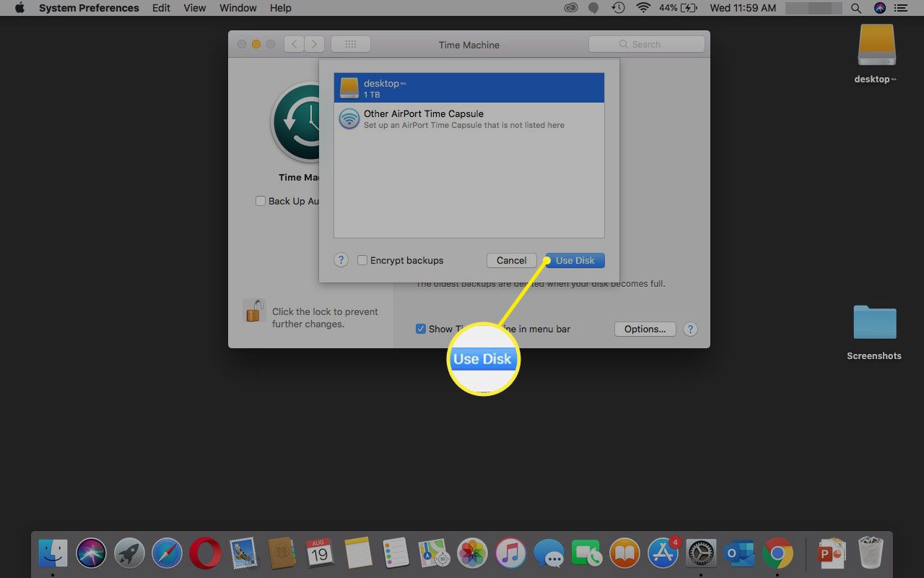Open the View menu
The width and height of the screenshot is (924, 578).
[195, 8]
